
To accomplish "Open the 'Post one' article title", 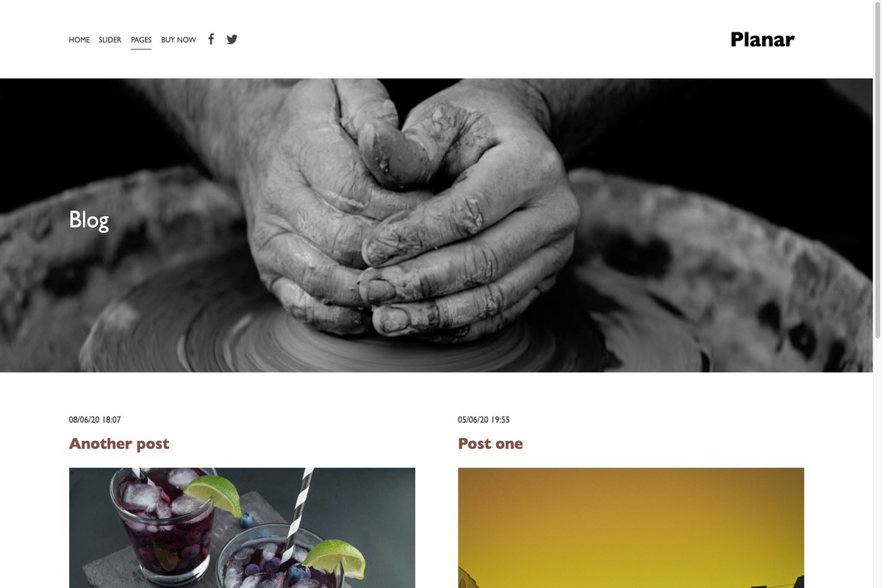I will (x=490, y=443).
